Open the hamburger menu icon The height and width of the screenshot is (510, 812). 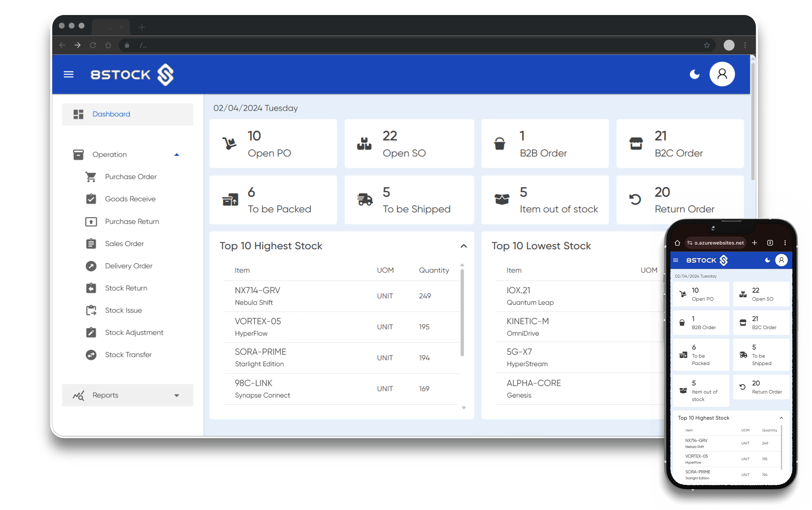click(68, 74)
